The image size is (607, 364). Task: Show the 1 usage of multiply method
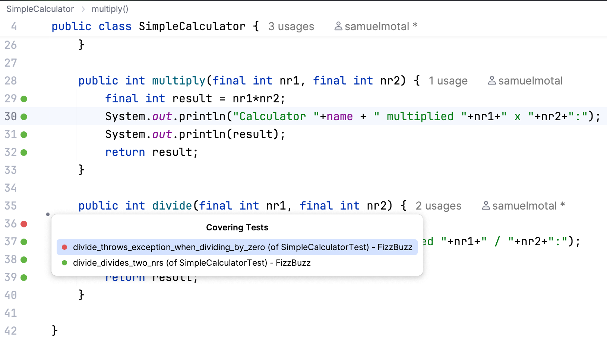coord(448,81)
